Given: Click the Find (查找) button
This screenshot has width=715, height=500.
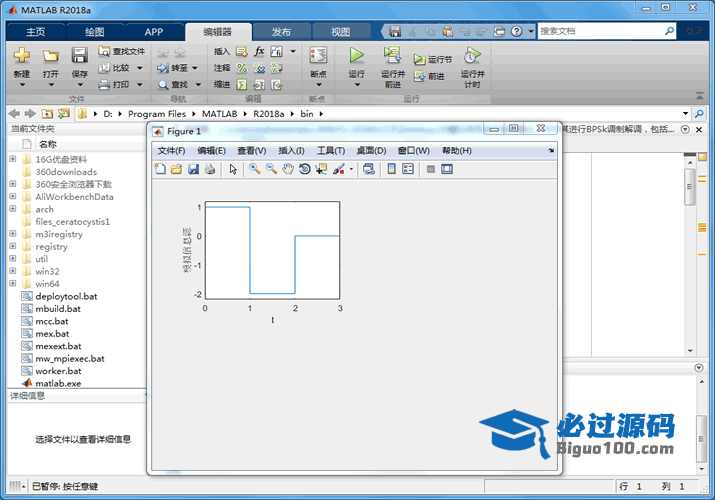Looking at the screenshot, I should (174, 85).
